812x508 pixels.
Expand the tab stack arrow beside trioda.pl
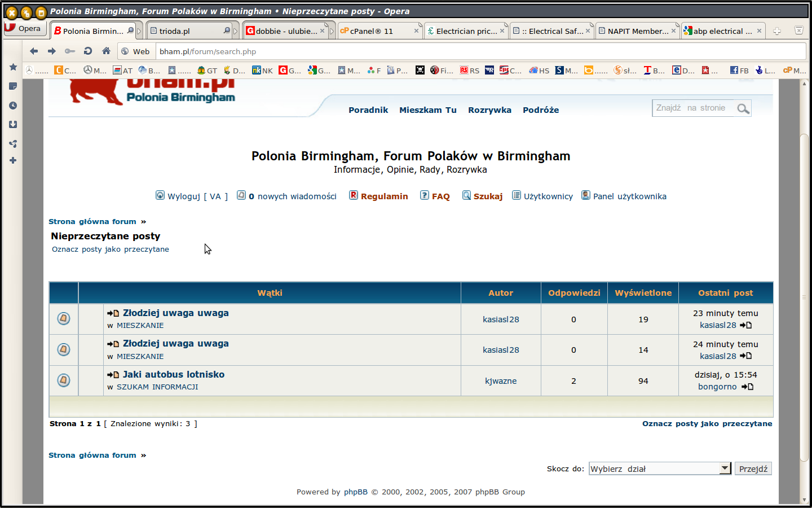[x=236, y=31]
